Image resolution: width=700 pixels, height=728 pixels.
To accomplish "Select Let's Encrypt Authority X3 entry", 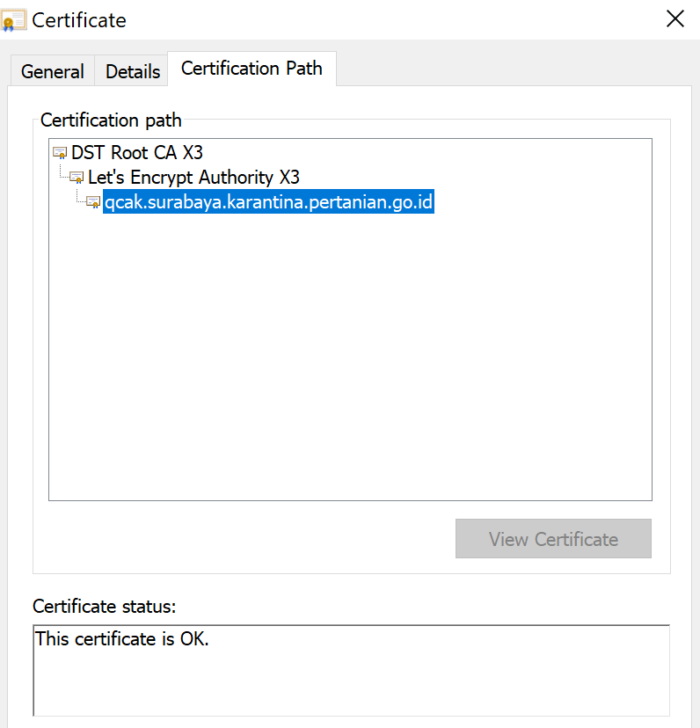I will click(x=193, y=178).
